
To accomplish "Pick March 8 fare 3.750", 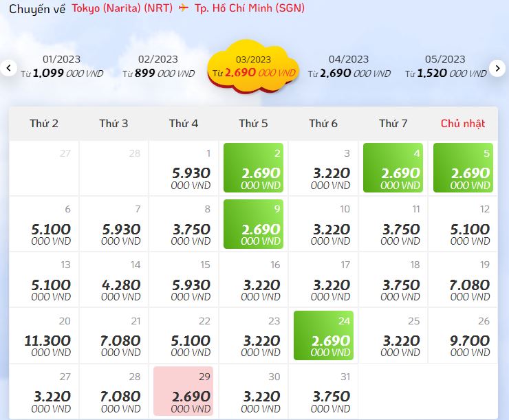I will (x=184, y=224).
